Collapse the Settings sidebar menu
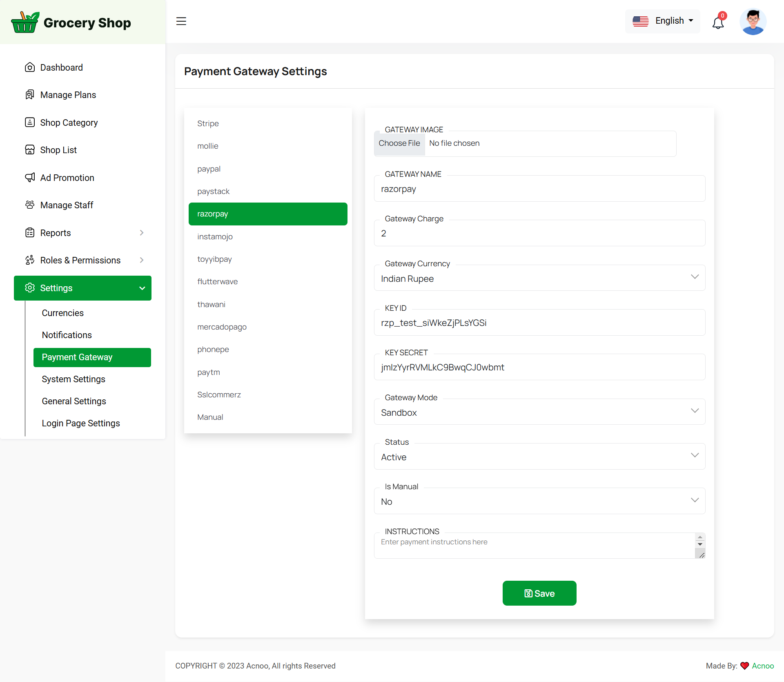Screen dimensions: 784x682 (142, 288)
